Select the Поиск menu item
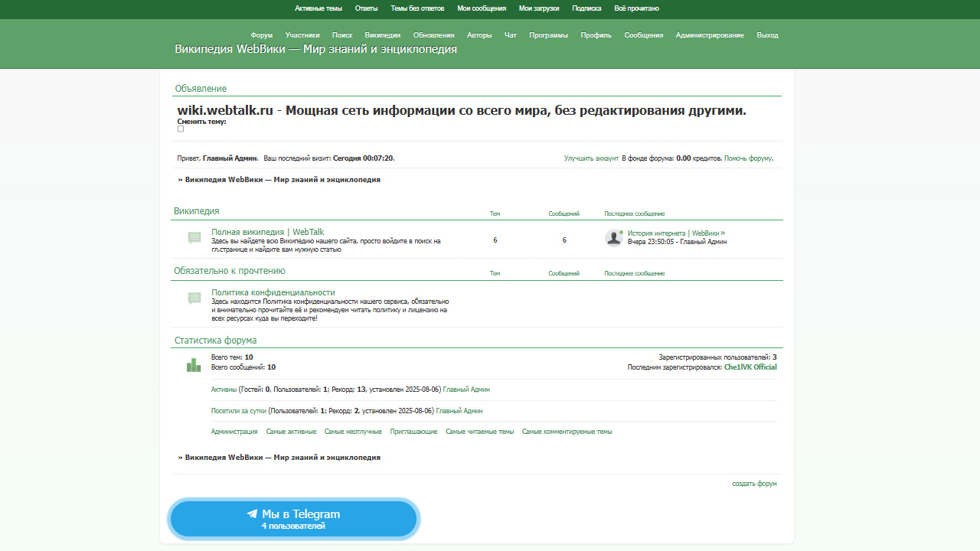The width and height of the screenshot is (980, 551). tap(342, 35)
